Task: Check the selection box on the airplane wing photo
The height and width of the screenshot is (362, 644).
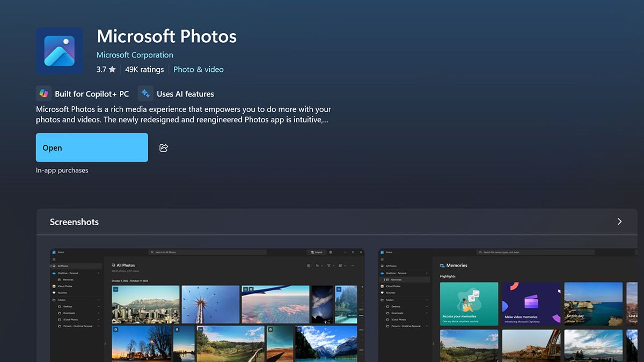Action: 245,289
